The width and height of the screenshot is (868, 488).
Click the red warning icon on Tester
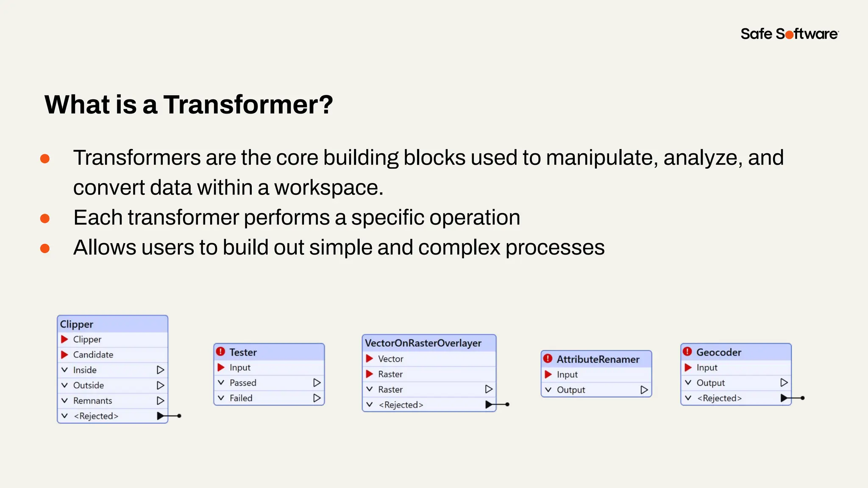point(220,352)
